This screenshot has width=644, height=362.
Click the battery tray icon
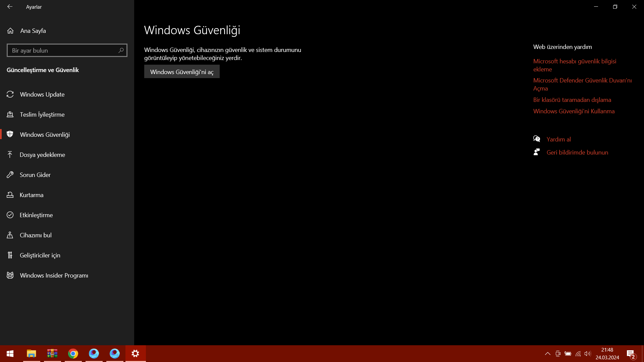click(x=568, y=354)
